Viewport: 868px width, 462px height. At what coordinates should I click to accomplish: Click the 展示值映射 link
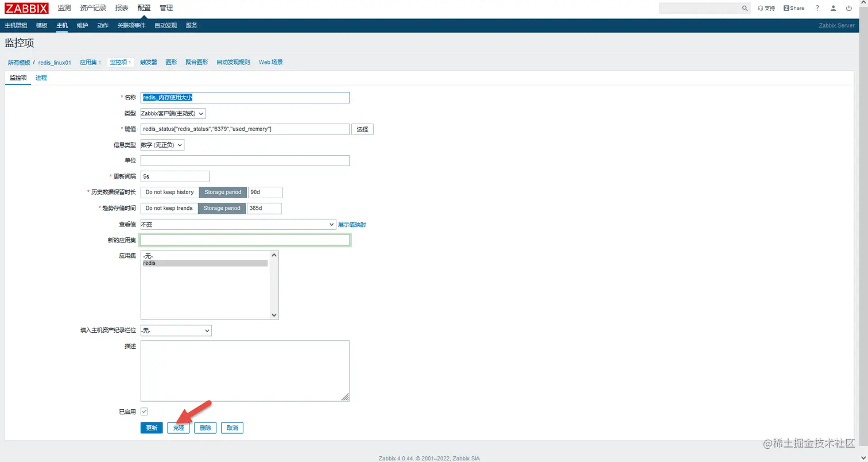coord(352,225)
